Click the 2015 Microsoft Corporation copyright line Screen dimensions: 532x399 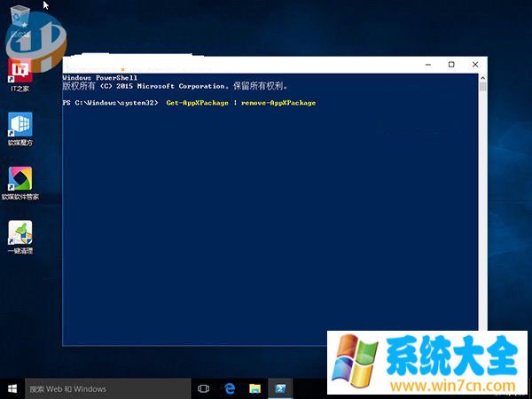tap(175, 86)
